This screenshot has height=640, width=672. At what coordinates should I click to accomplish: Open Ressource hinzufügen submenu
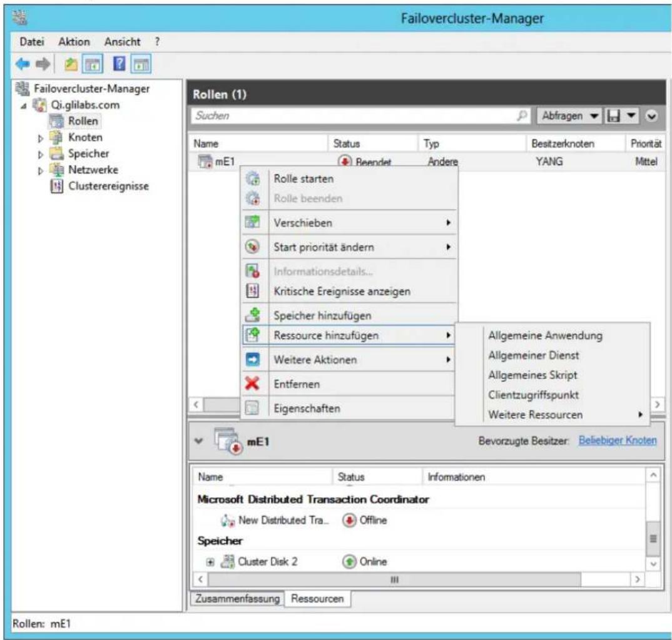pyautogui.click(x=349, y=335)
